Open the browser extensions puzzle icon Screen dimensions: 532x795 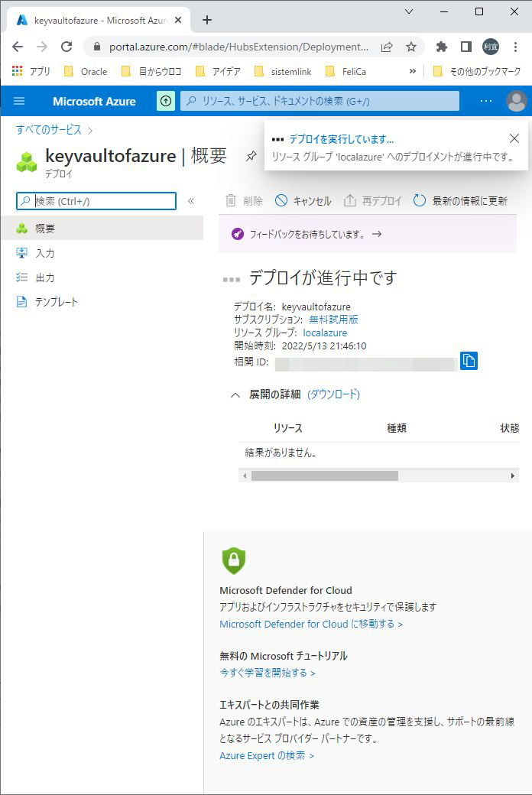pos(441,47)
